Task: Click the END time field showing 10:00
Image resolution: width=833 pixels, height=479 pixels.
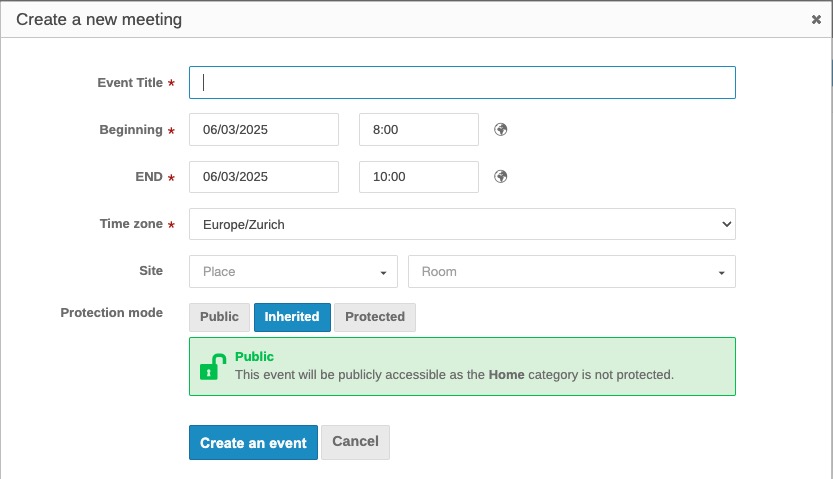Action: [418, 177]
